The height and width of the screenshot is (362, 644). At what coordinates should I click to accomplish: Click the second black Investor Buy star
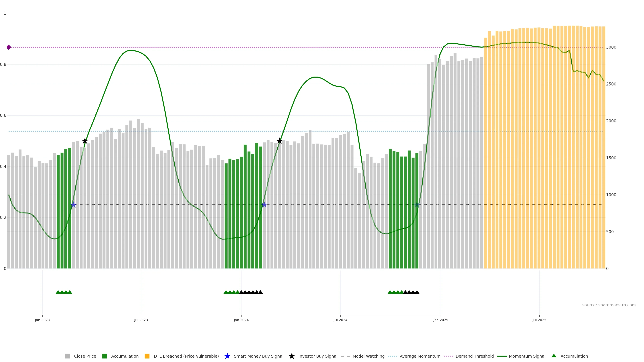pos(280,141)
